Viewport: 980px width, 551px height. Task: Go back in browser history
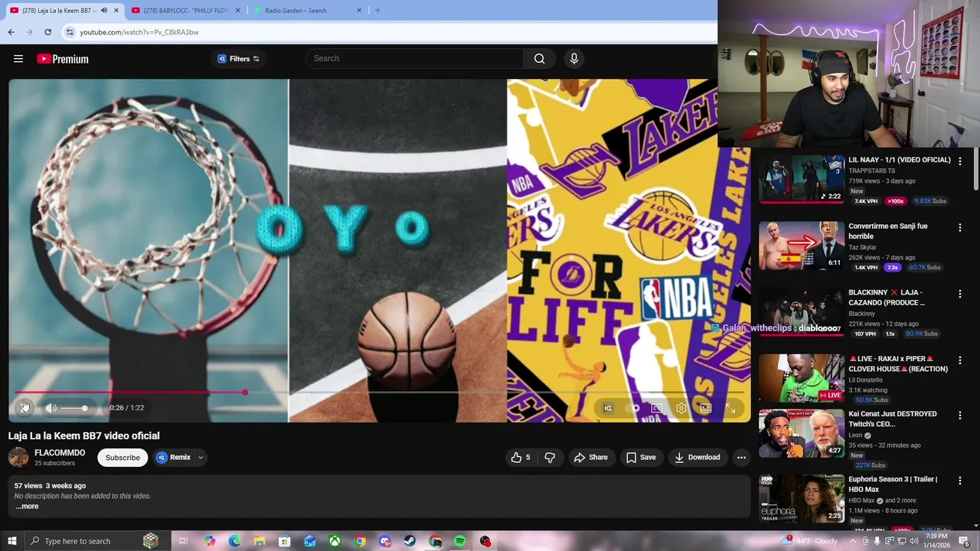[11, 32]
